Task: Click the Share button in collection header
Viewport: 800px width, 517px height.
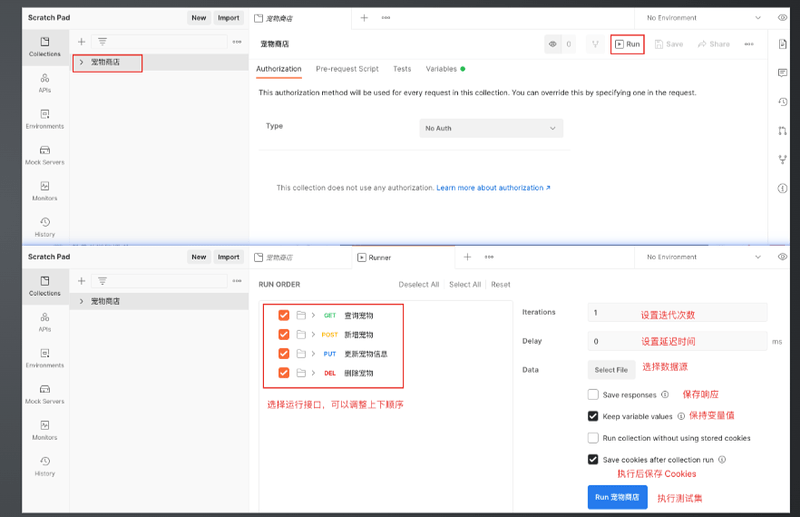Action: click(x=714, y=44)
